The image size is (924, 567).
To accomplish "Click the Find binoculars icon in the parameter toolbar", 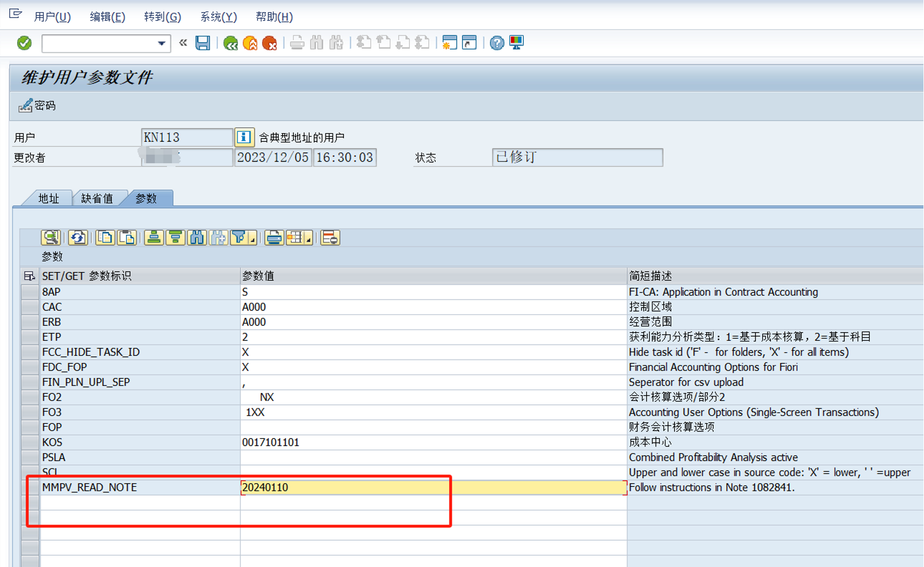I will (197, 237).
